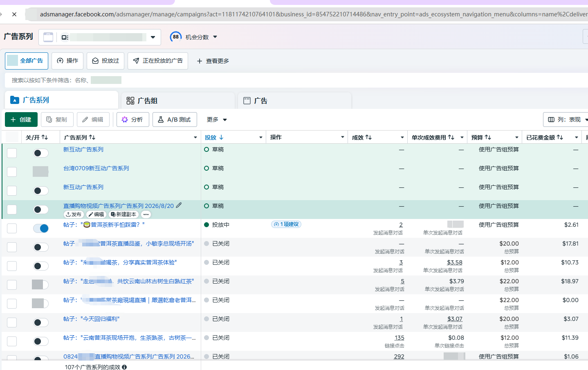Click the sort arrows beside 广告系列 column header

[92, 137]
